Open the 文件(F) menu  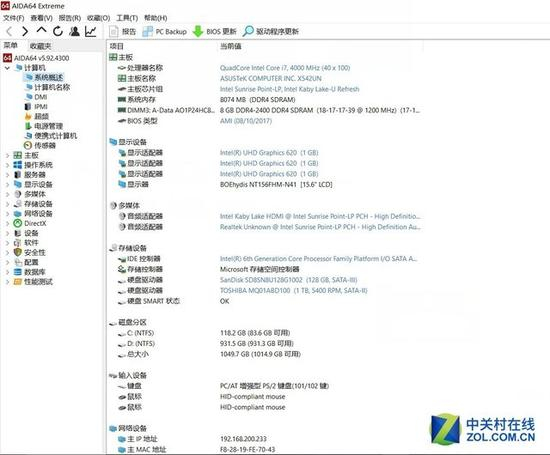14,18
